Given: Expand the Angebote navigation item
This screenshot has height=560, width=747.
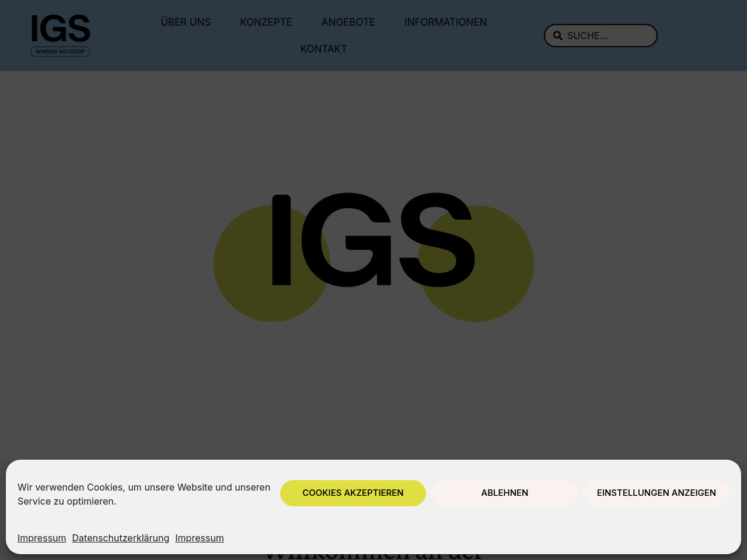Looking at the screenshot, I should click(x=348, y=22).
